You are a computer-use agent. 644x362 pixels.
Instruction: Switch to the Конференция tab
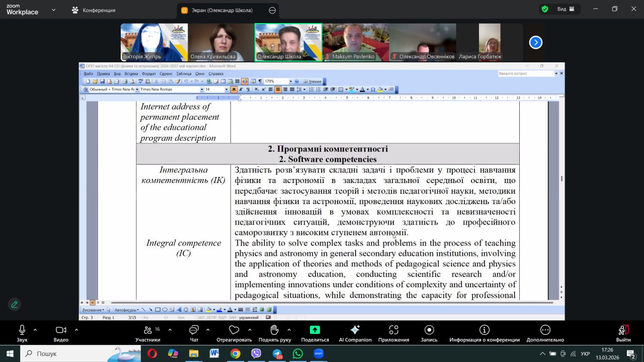94,10
